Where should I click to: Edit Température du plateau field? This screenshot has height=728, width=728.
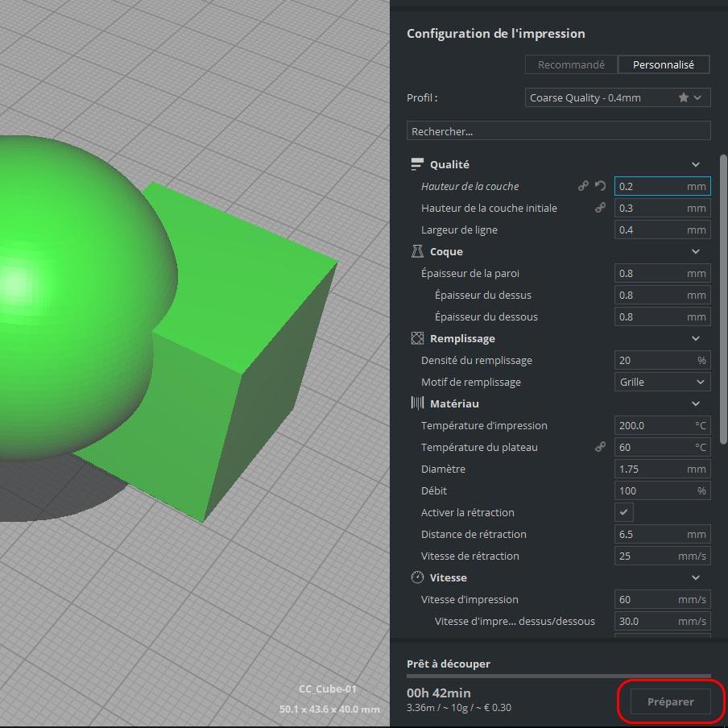[x=662, y=447]
